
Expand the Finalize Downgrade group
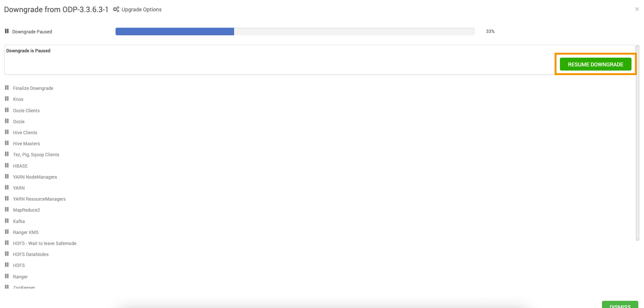click(x=33, y=88)
